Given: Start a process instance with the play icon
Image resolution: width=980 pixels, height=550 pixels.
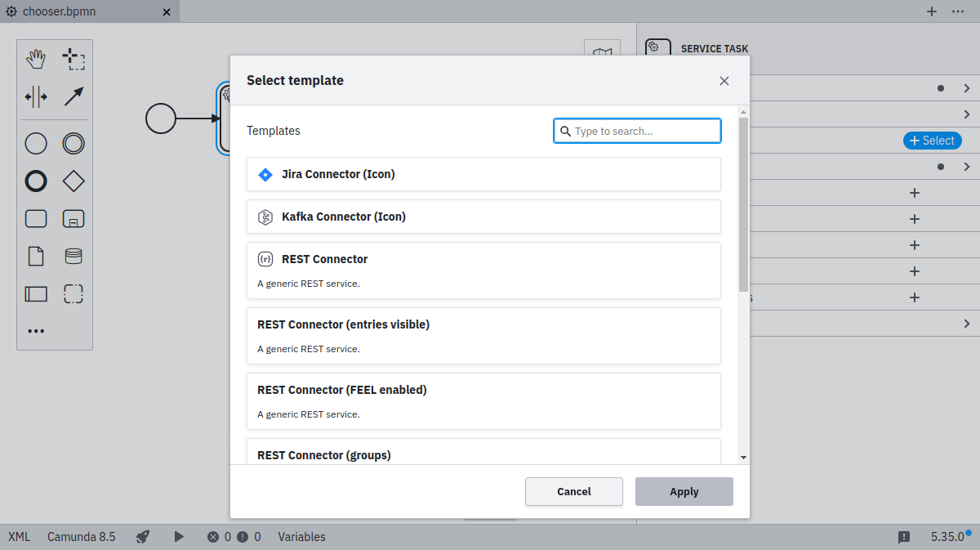Looking at the screenshot, I should point(179,537).
